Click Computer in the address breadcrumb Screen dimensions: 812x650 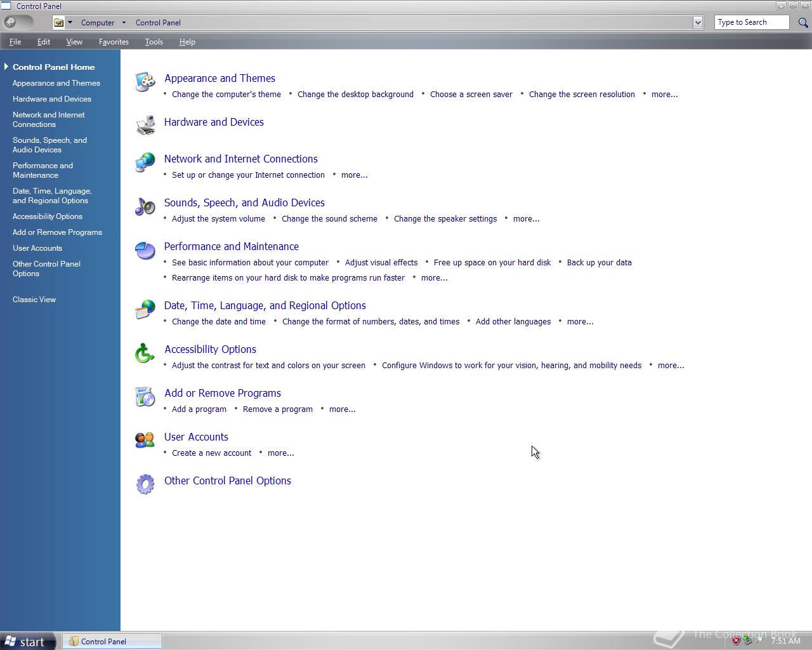(98, 22)
